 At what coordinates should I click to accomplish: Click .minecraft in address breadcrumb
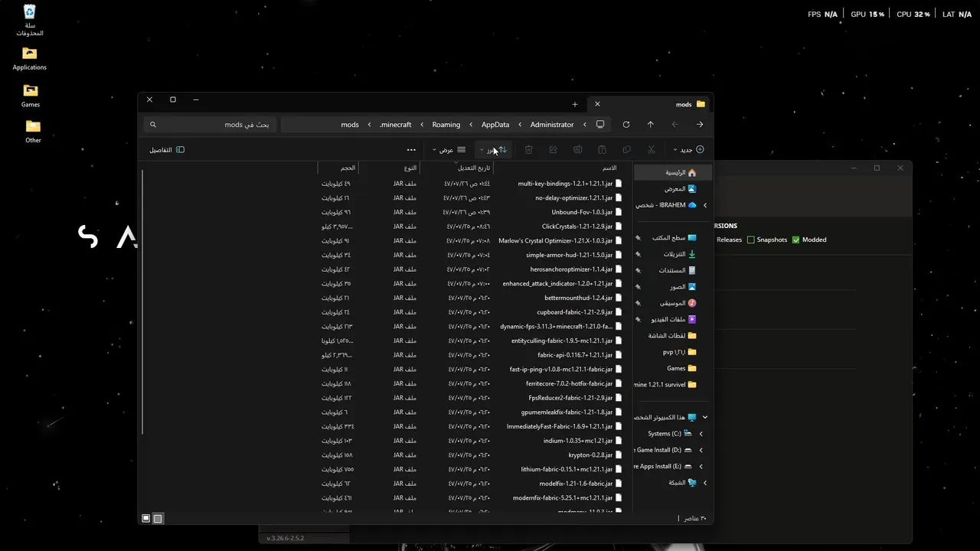(396, 125)
